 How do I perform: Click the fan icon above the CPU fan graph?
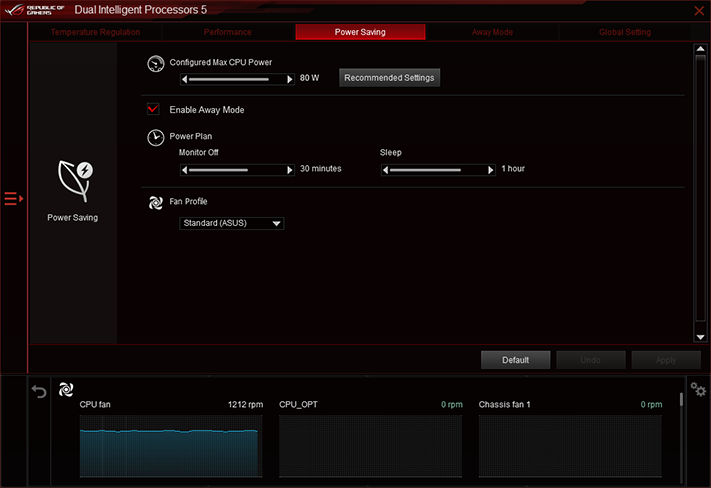[66, 389]
